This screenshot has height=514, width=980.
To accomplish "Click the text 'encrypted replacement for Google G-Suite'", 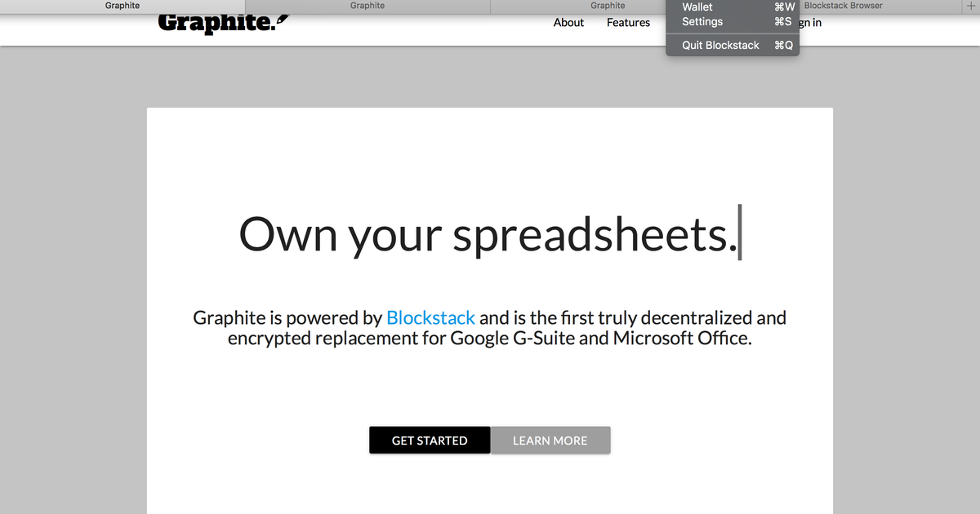I will pos(401,338).
